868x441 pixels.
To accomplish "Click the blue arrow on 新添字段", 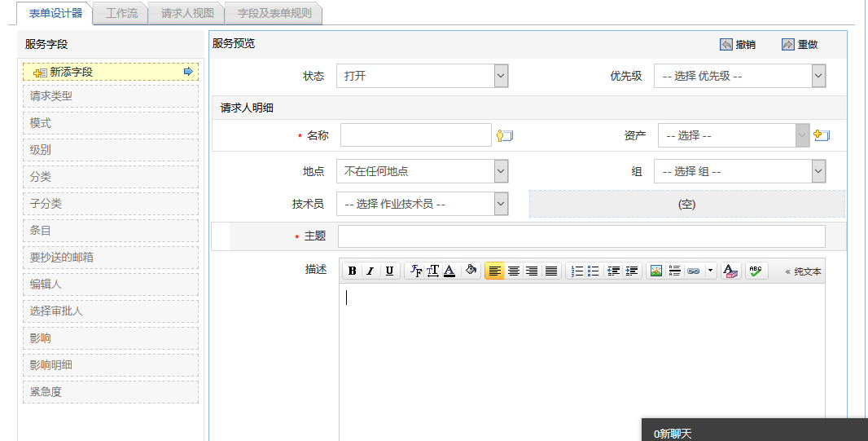I will pos(188,72).
